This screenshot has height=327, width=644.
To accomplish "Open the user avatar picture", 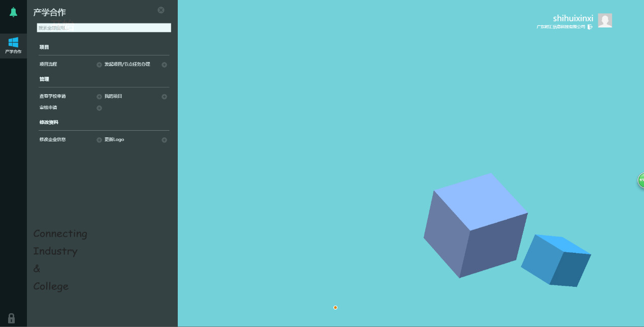I will 604,20.
